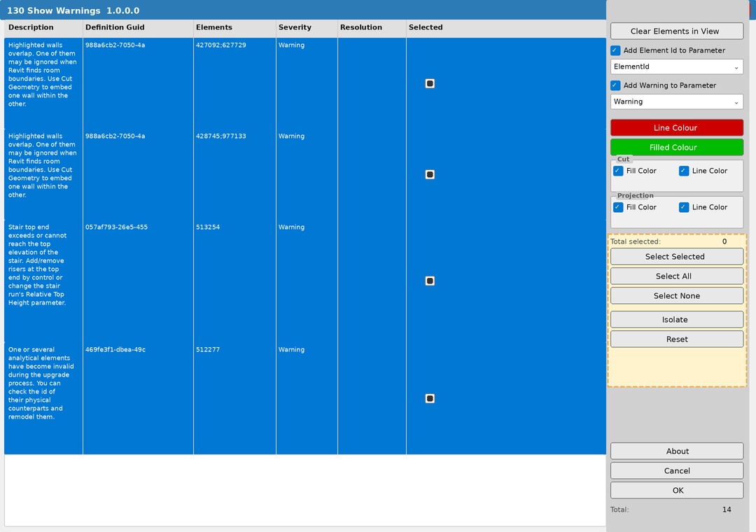The image size is (756, 532).
Task: Check the Selected box for the stair warning
Action: [x=429, y=281]
